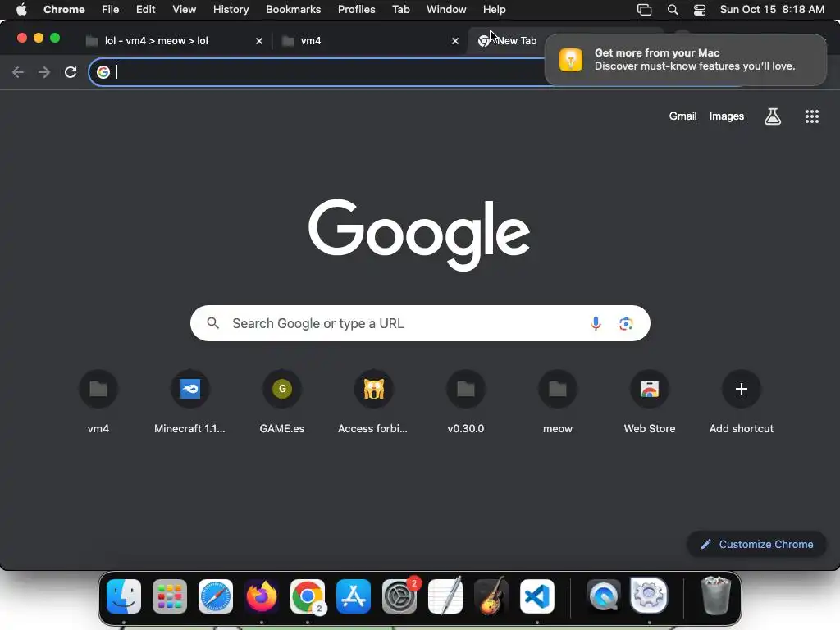Screen dimensions: 840x630
Task: Open the Apple menu
Action: click(21, 10)
